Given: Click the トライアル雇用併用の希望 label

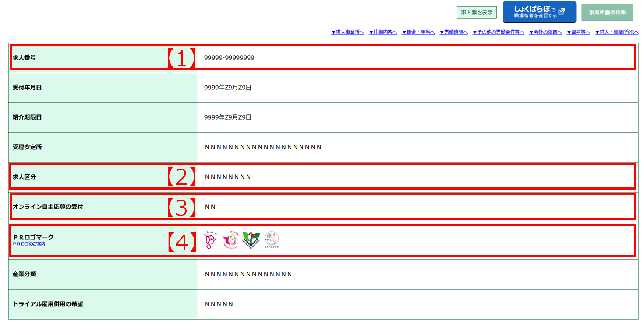Looking at the screenshot, I should coord(48,304).
